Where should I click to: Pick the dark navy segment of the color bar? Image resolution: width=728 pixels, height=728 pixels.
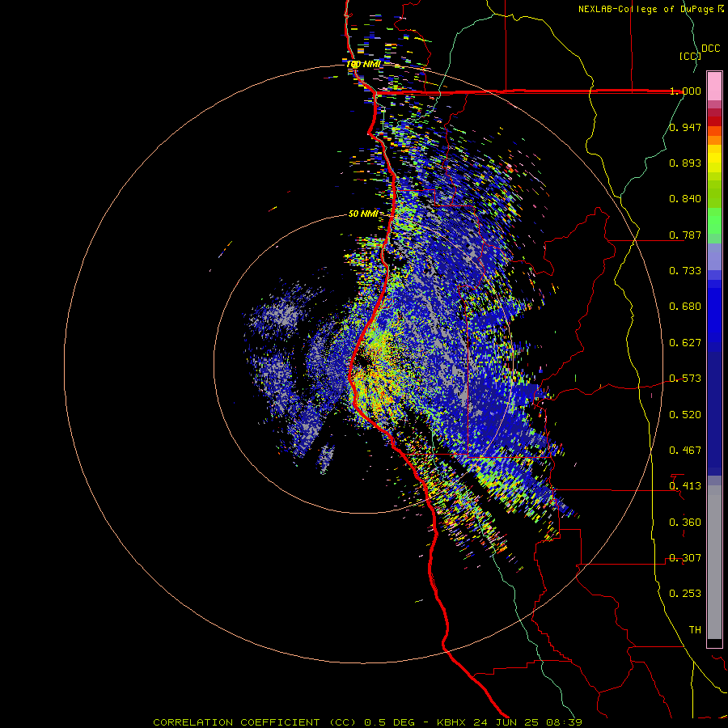[714, 413]
